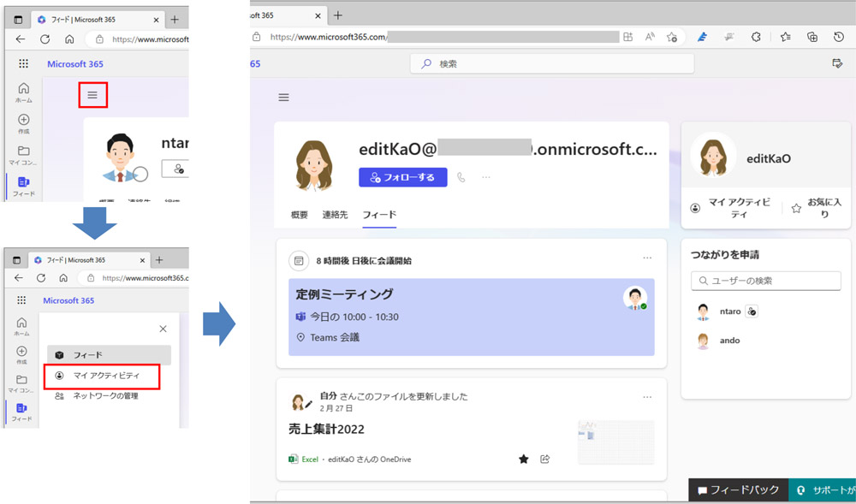856x504 pixels.
Task: Click マイ アクティビティ in profile card
Action: click(733, 208)
